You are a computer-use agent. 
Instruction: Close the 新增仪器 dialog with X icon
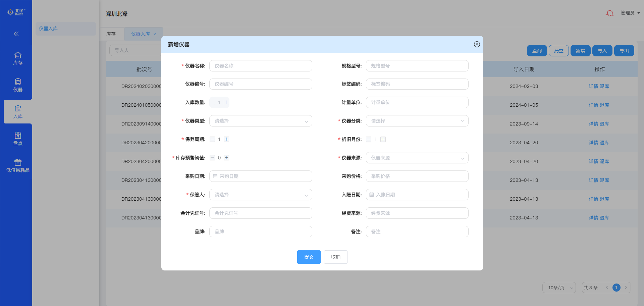(477, 44)
